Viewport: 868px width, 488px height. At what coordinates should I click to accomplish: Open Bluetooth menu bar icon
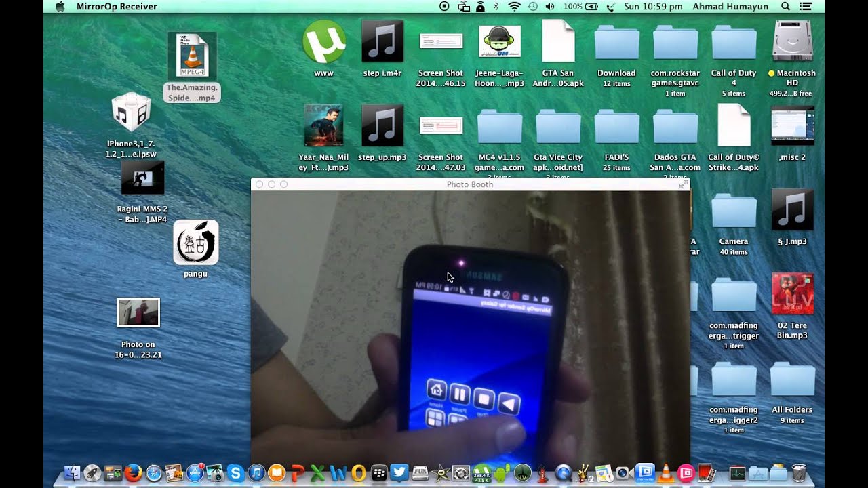pyautogui.click(x=496, y=6)
